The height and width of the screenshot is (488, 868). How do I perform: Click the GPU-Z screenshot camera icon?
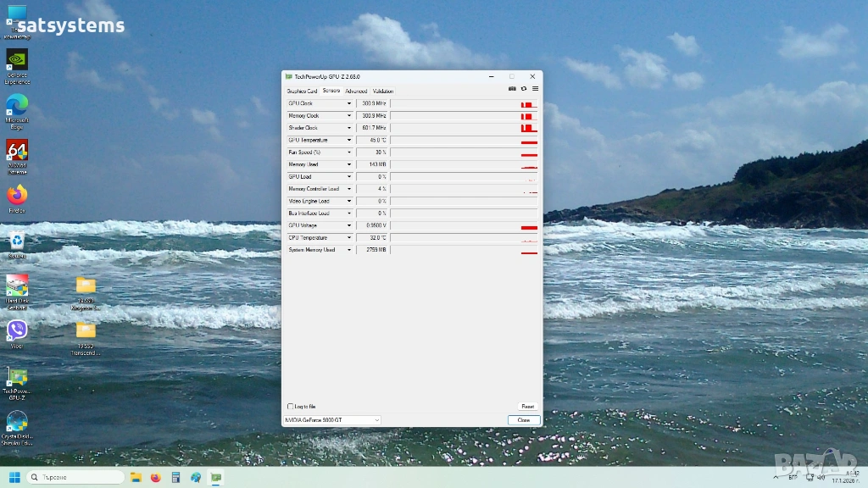(x=512, y=88)
